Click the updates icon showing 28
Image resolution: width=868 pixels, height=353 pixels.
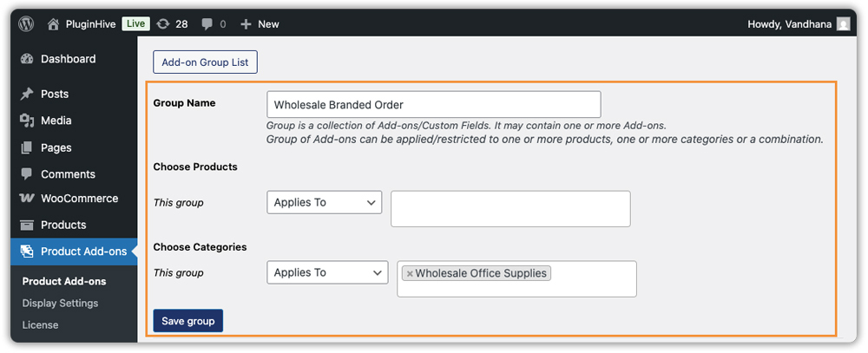pos(162,24)
